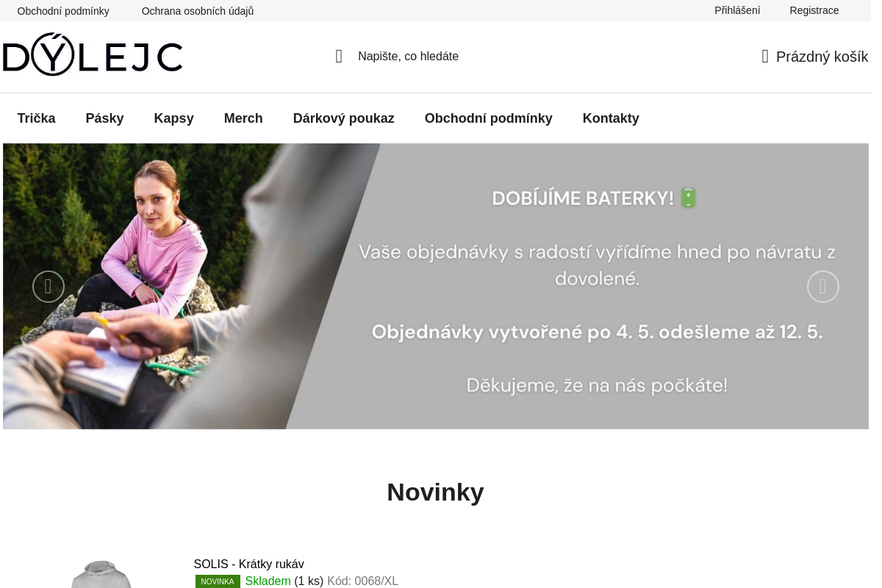Click Registrace link

[x=814, y=10]
